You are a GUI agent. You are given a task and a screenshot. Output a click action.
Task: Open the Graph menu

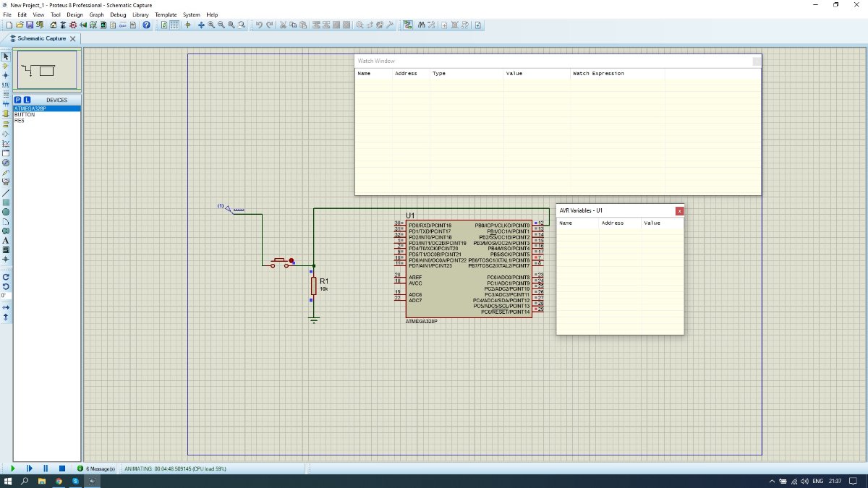point(97,14)
